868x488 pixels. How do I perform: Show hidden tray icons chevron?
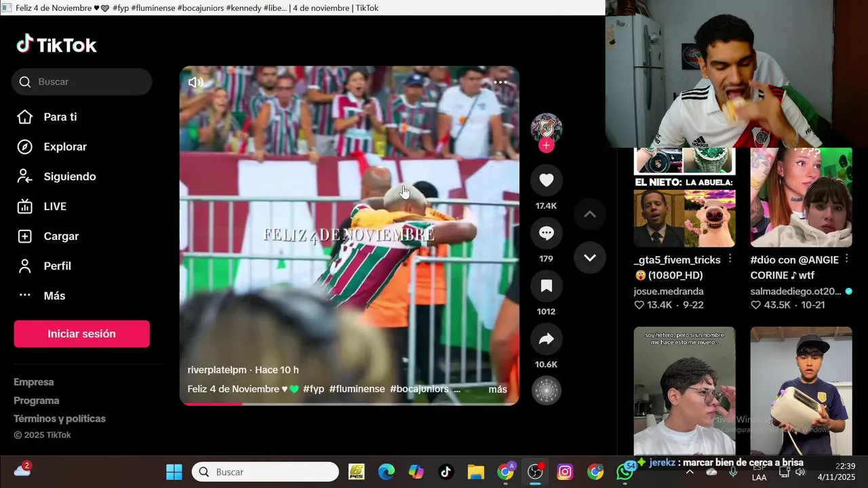coord(690,472)
